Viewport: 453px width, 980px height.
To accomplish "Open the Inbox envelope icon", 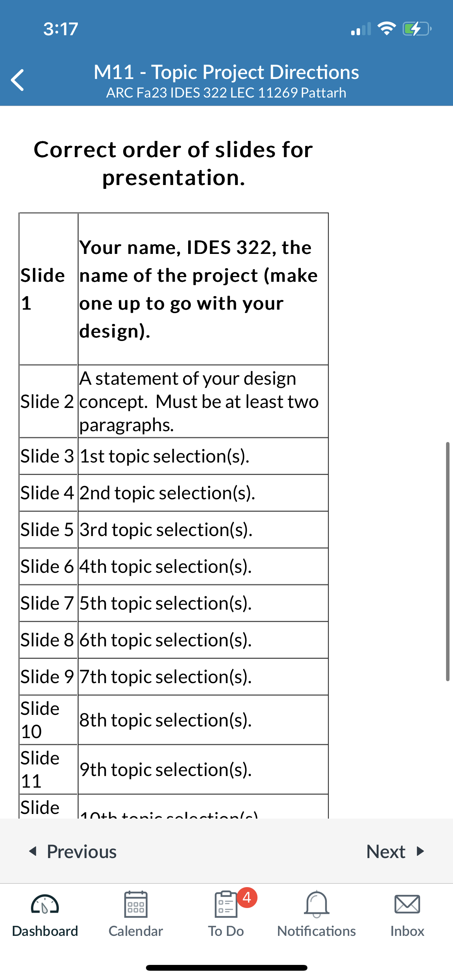I will [407, 904].
